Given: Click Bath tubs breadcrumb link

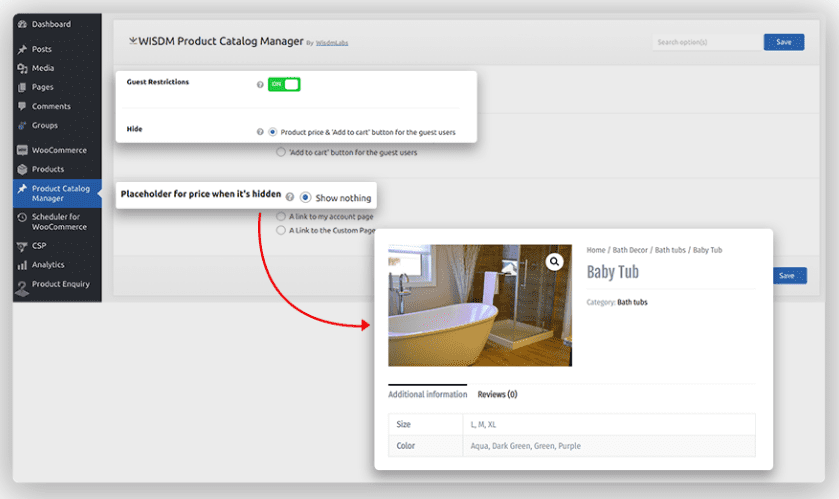Looking at the screenshot, I should (x=670, y=250).
